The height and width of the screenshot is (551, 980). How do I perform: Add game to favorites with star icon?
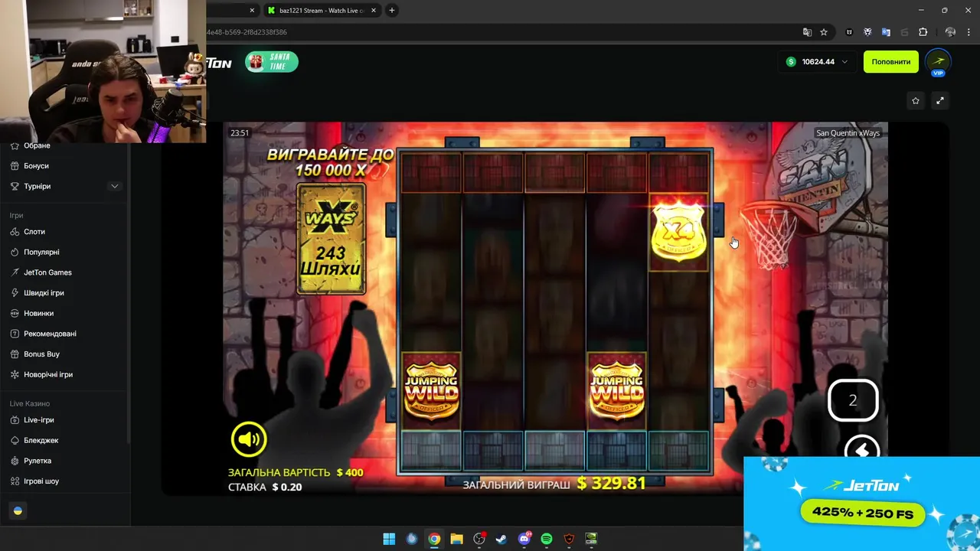916,100
